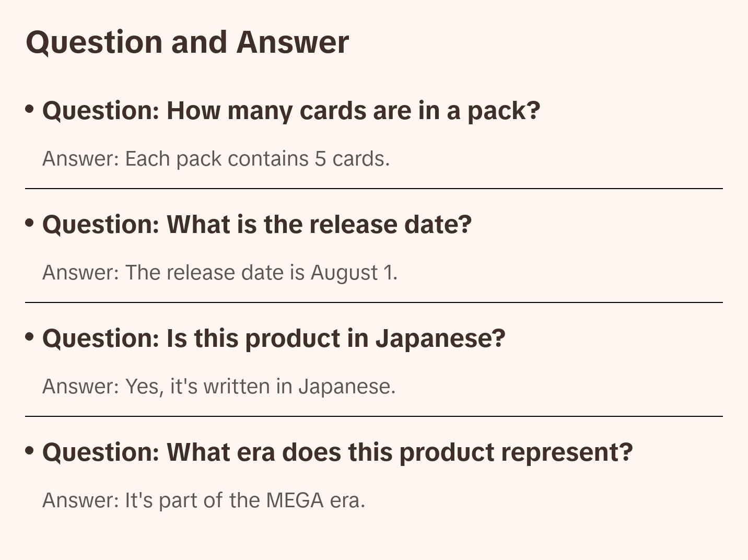This screenshot has height=560, width=748.
Task: Click the number "5" in the first answer
Action: (320, 159)
